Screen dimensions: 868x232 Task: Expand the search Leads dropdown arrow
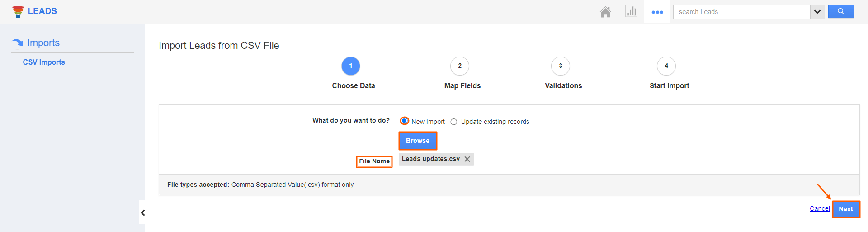tap(817, 12)
